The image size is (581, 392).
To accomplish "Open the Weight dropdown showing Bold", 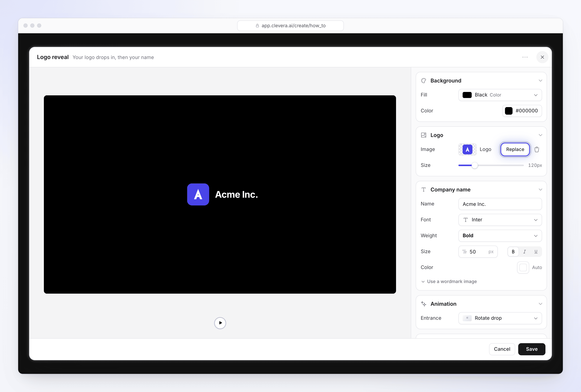I will coord(500,236).
